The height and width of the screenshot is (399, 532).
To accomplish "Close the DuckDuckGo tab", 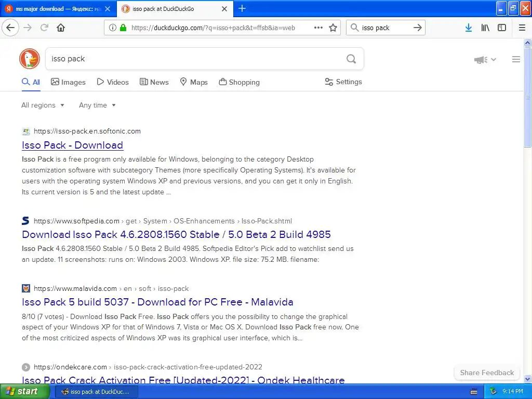I will tap(224, 9).
